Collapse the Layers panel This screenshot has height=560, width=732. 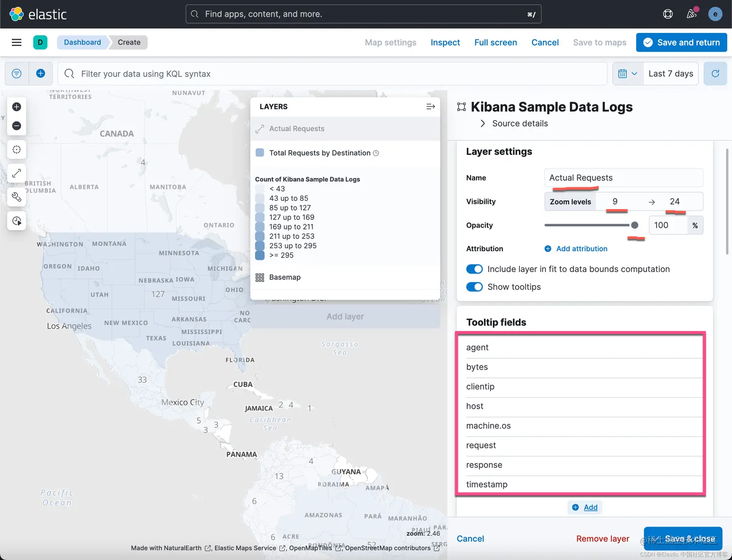[x=430, y=106]
